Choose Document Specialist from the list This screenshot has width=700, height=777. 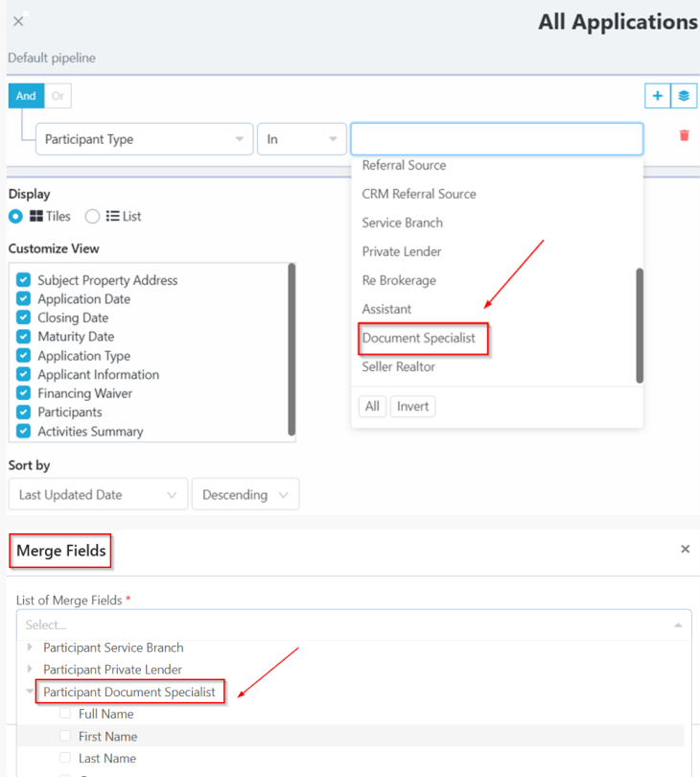pyautogui.click(x=419, y=338)
